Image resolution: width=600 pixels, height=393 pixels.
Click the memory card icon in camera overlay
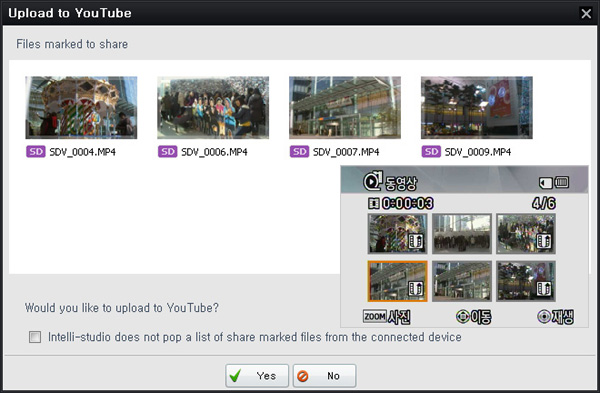click(x=546, y=183)
